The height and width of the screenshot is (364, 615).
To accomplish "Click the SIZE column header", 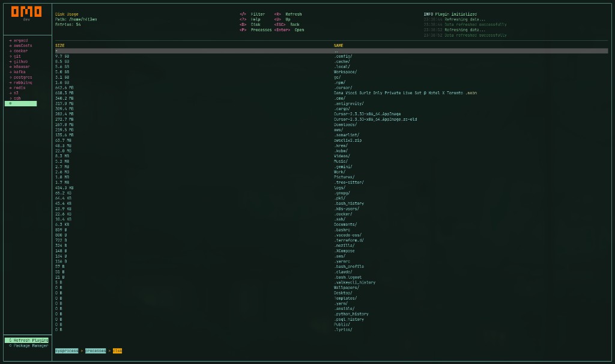I will [59, 46].
